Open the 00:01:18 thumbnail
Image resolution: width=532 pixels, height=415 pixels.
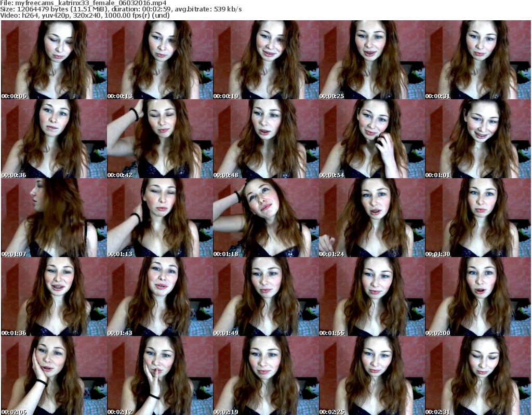pos(265,218)
